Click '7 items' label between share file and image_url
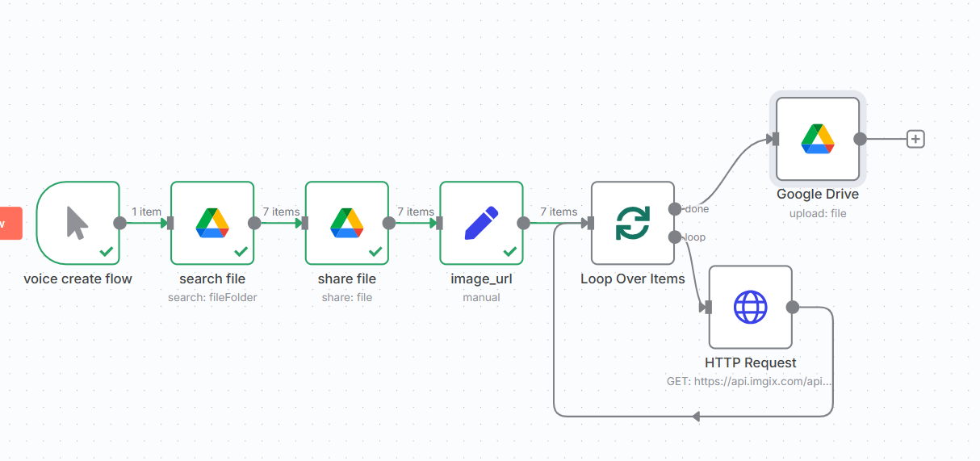Image resolution: width=980 pixels, height=461 pixels. coord(416,212)
